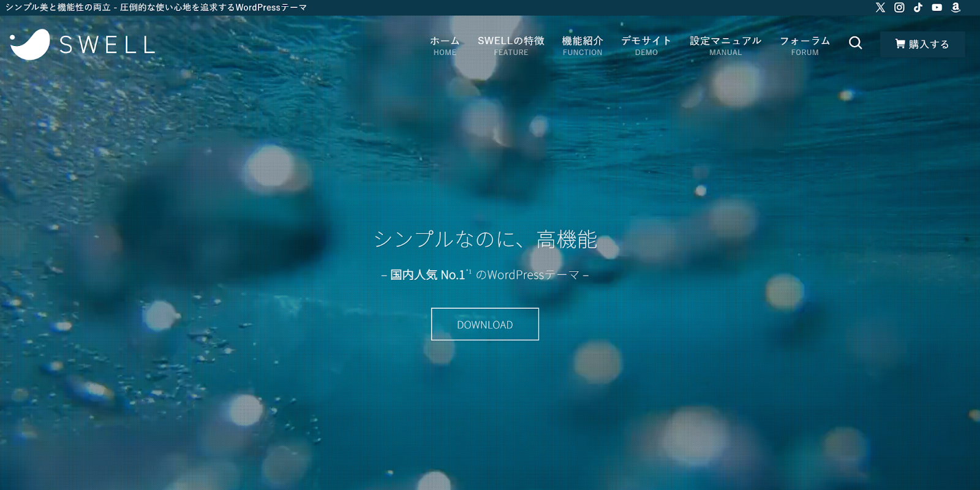Image resolution: width=980 pixels, height=490 pixels.
Task: Open search with the magnifier icon
Action: coord(855,43)
